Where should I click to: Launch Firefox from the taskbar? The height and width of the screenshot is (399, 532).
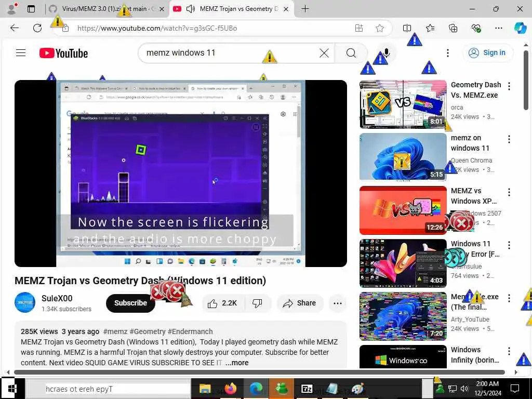[230, 389]
